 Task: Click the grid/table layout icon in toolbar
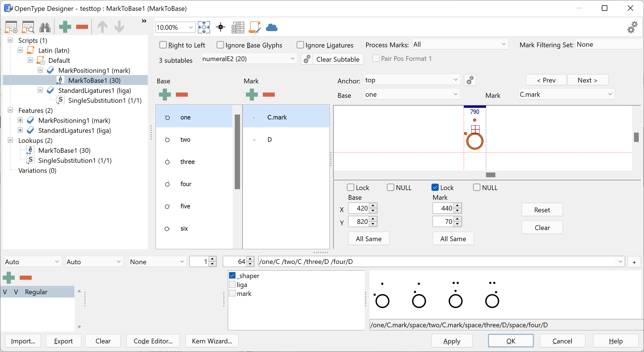coord(238,27)
